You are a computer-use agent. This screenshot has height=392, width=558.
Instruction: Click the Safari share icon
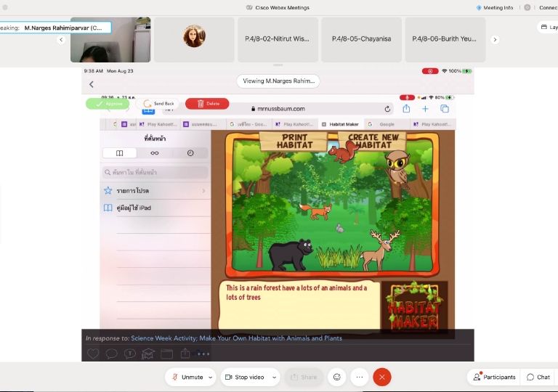pyautogui.click(x=406, y=108)
